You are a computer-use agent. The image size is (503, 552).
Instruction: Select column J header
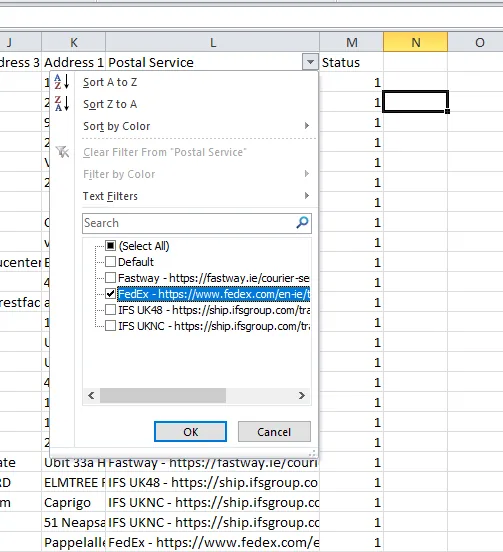(x=20, y=42)
